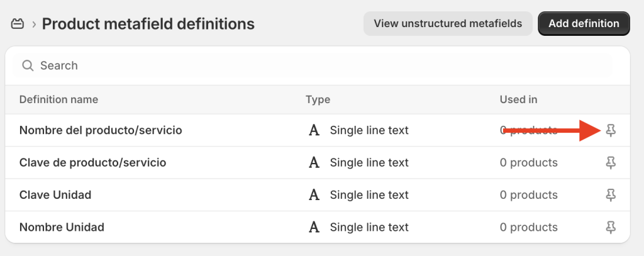Click the metafields breadcrumb icon
This screenshot has width=644, height=256.
pyautogui.click(x=17, y=24)
